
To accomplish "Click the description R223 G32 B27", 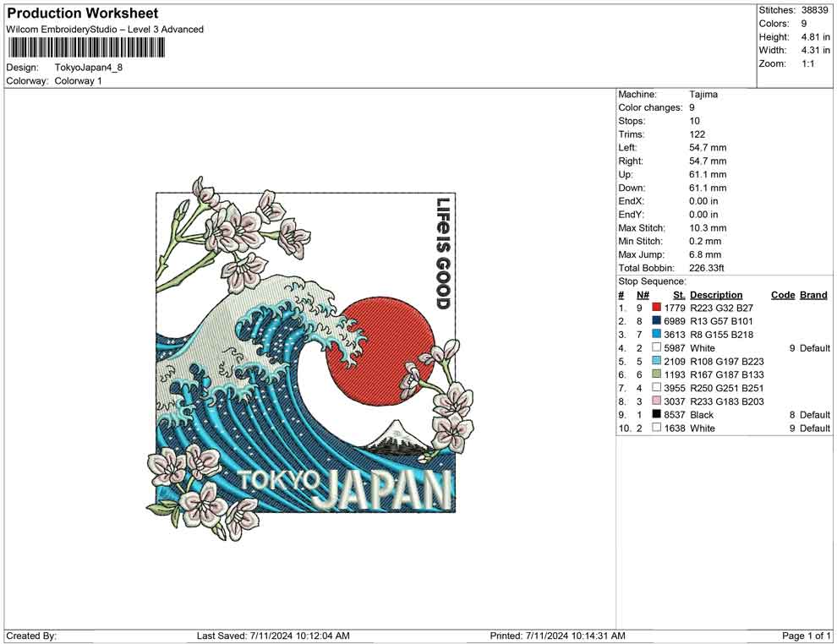I will (722, 308).
